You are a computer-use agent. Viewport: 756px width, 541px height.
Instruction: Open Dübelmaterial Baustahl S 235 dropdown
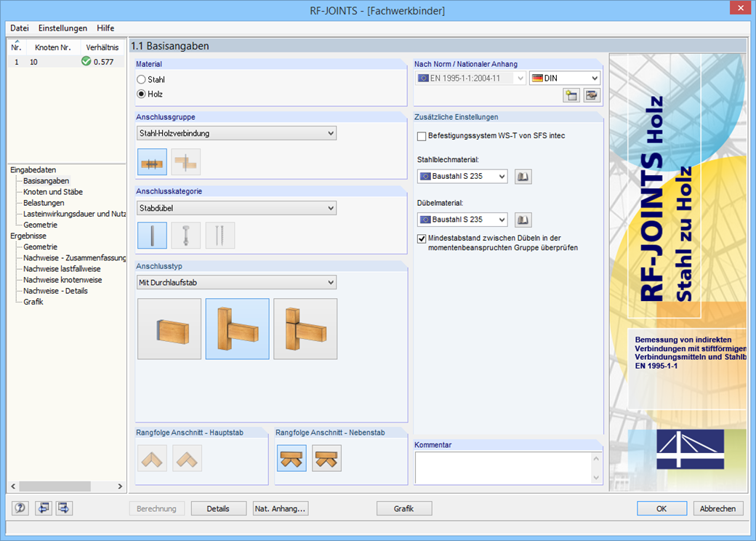click(462, 220)
